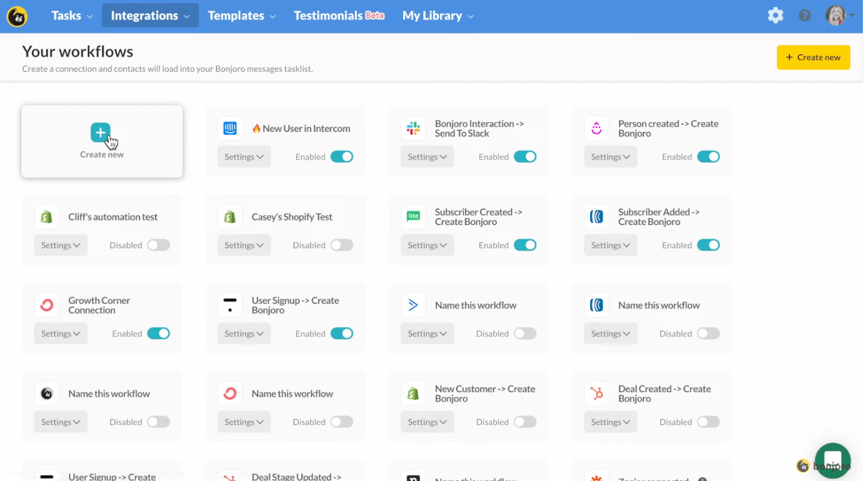Open the chat widget bubble
This screenshot has height=481, width=868.
click(832, 460)
